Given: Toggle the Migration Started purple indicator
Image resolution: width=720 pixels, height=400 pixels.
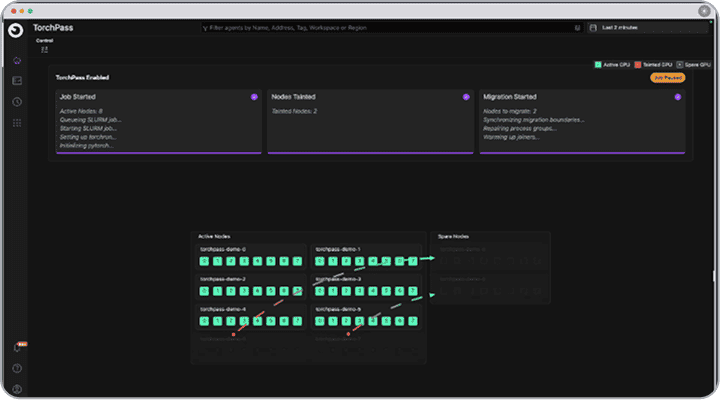Looking at the screenshot, I should point(677,97).
